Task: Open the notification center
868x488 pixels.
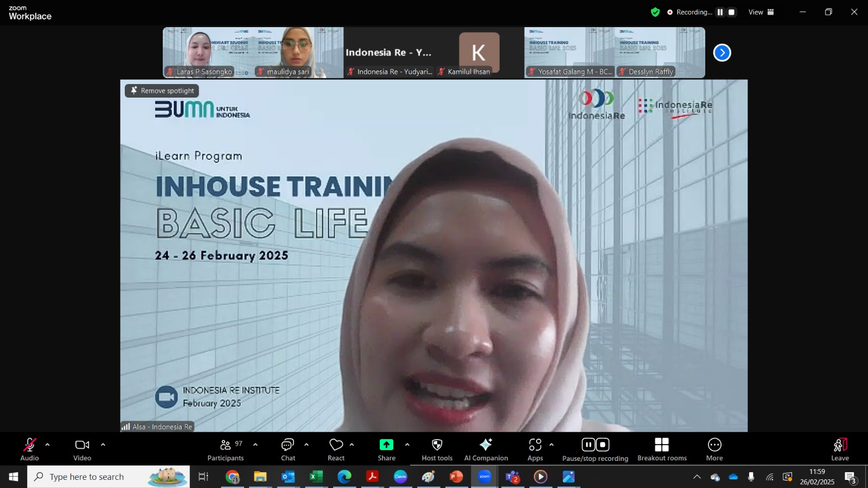Action: (x=850, y=477)
